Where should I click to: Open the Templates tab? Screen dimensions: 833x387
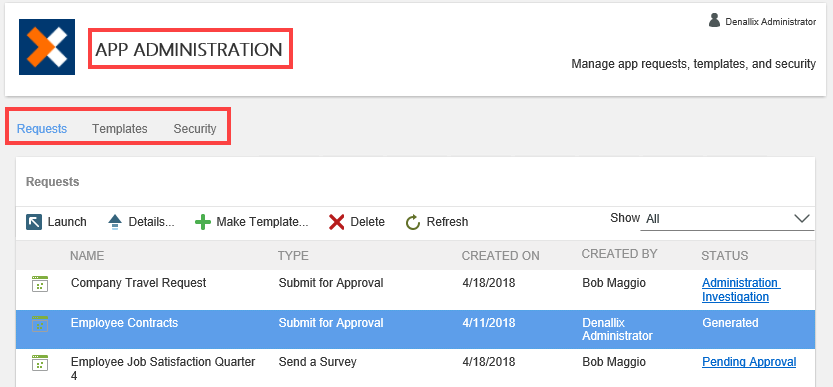[x=120, y=129]
